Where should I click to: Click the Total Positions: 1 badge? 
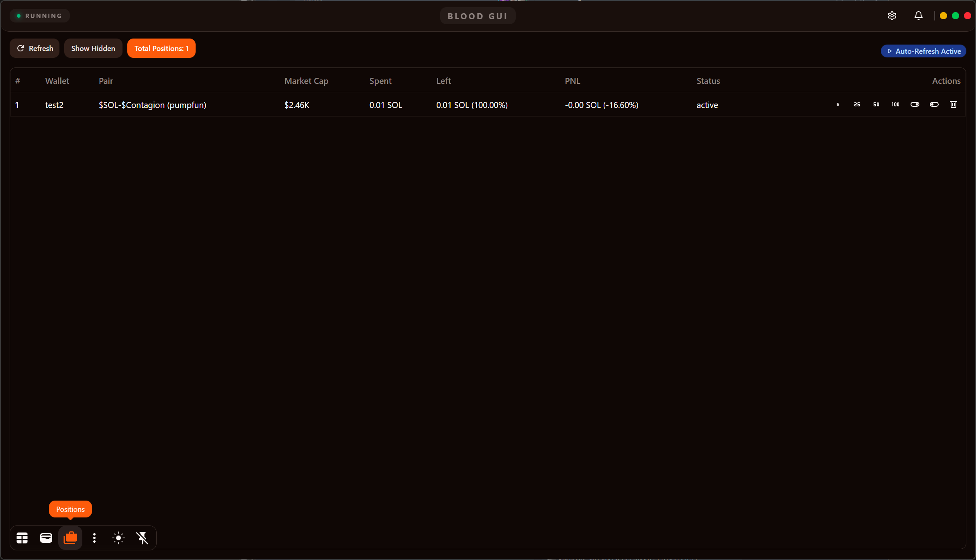pyautogui.click(x=161, y=48)
